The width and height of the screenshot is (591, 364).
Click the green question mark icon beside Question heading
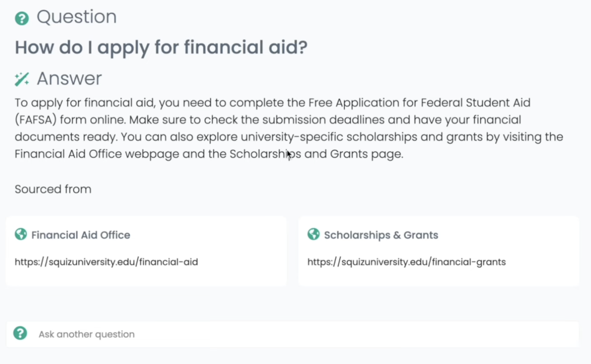[x=22, y=18]
